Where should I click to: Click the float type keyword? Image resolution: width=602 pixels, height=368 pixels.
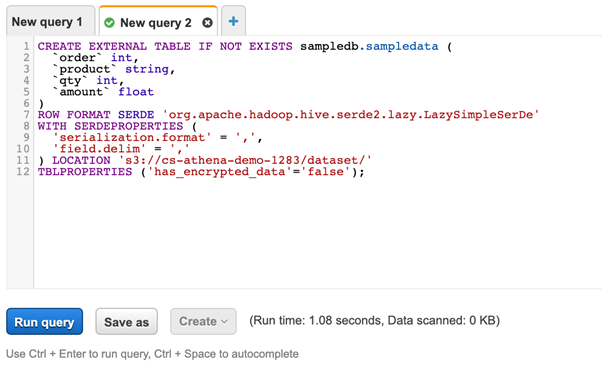click(x=136, y=92)
